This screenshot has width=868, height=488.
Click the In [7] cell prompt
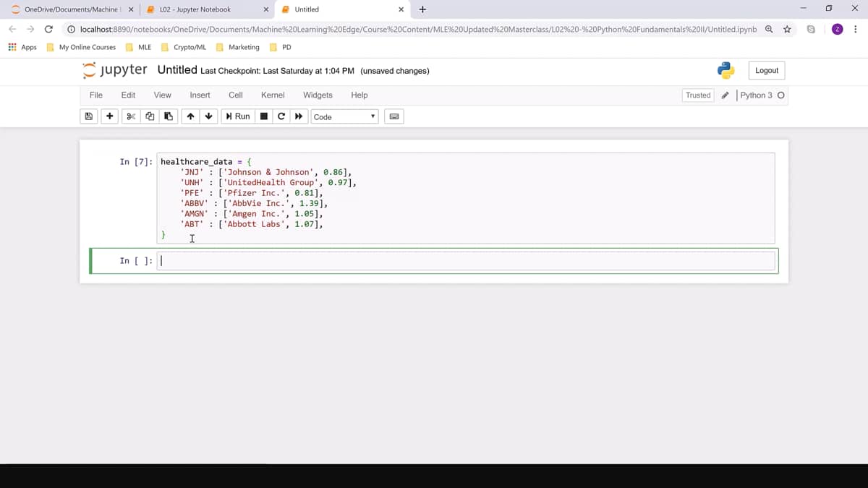[x=136, y=162]
